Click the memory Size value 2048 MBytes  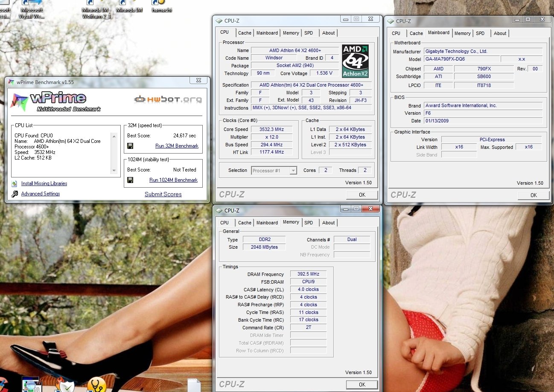click(x=264, y=247)
